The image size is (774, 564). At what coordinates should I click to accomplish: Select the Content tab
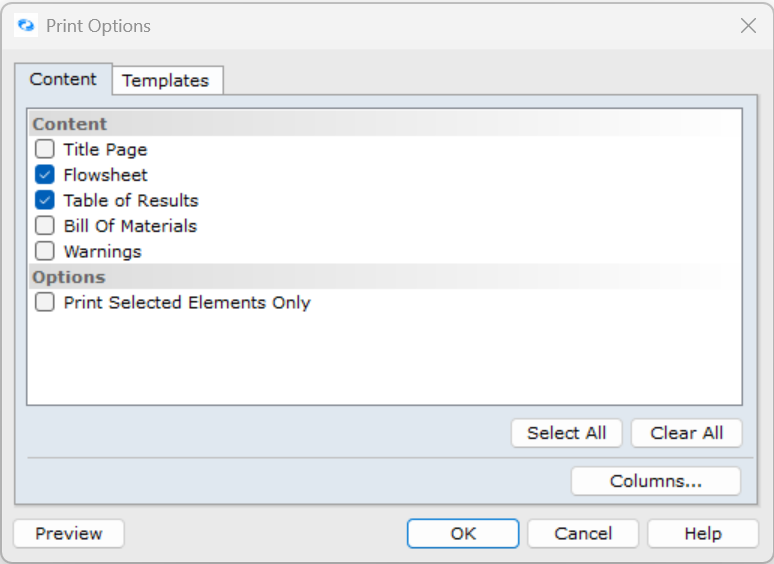tap(63, 79)
